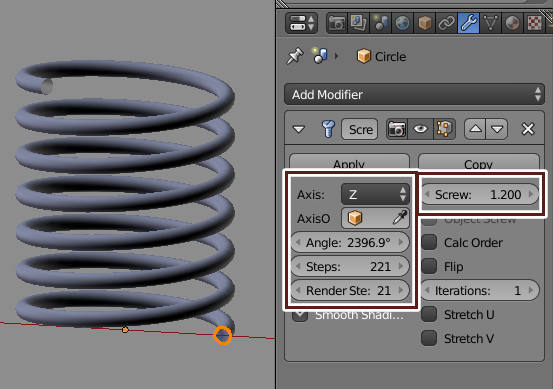Open the Constraints chain-link tab
553x389 pixels.
click(x=446, y=23)
